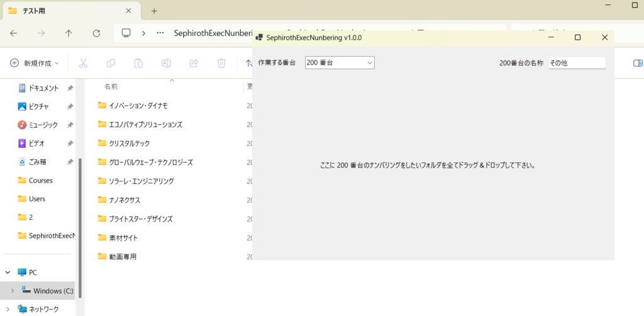Image resolution: width=644 pixels, height=316 pixels.
Task: Click the Delete trash icon
Action: pos(221,64)
